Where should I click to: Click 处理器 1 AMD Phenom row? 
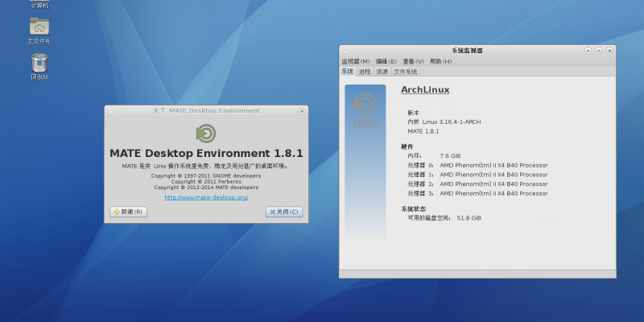[477, 175]
